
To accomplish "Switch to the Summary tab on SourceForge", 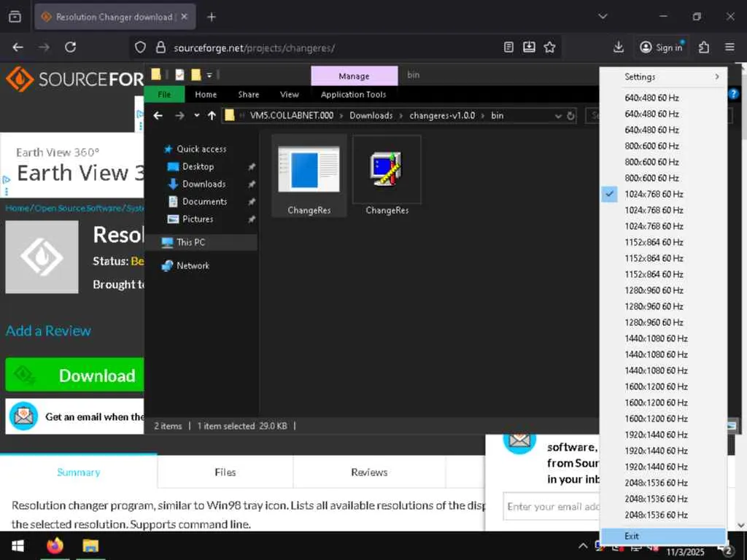I will pyautogui.click(x=79, y=472).
